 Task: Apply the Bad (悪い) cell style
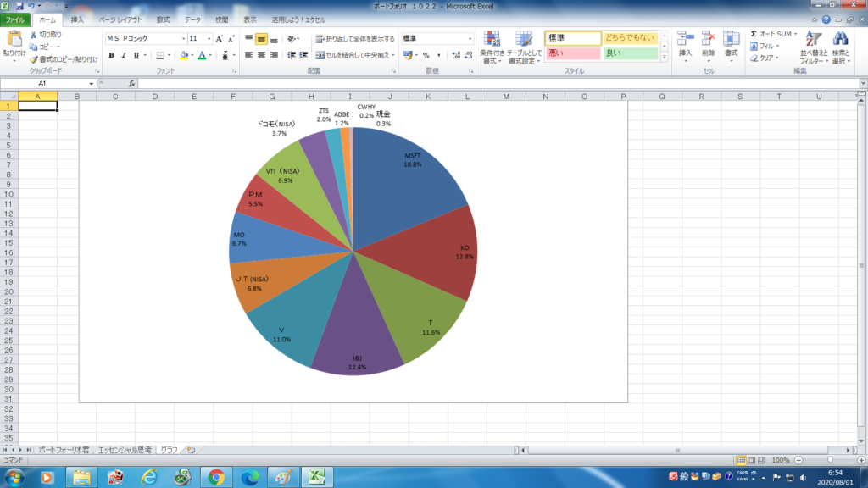pyautogui.click(x=573, y=53)
